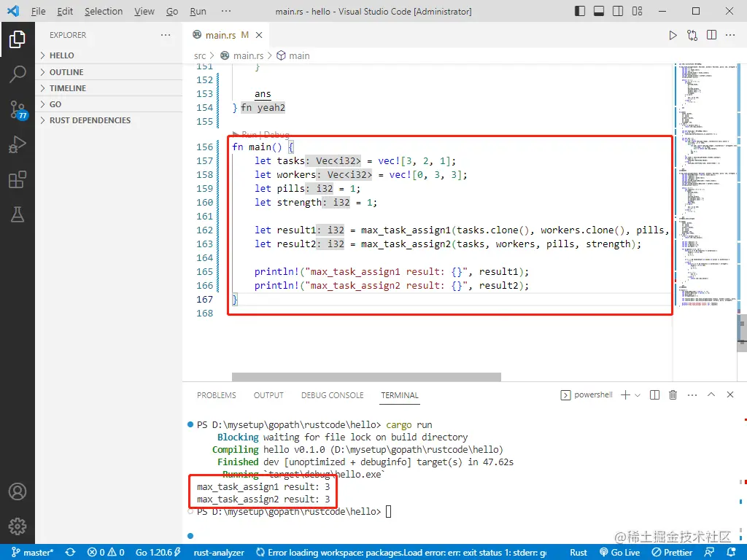Viewport: 747px width, 560px height.
Task: Split the terminal panel
Action: 654,394
